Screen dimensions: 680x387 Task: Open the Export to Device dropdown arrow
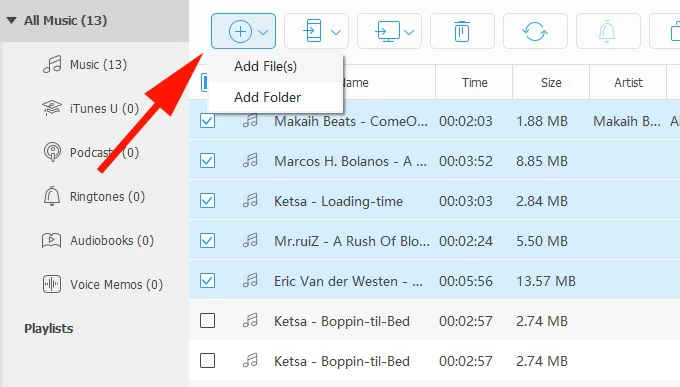pos(336,32)
